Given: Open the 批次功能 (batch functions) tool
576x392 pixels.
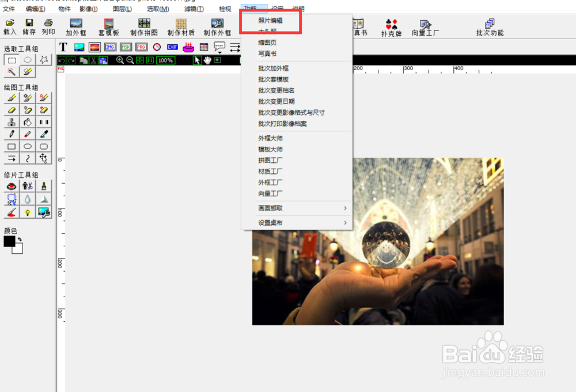Looking at the screenshot, I should pos(490,28).
